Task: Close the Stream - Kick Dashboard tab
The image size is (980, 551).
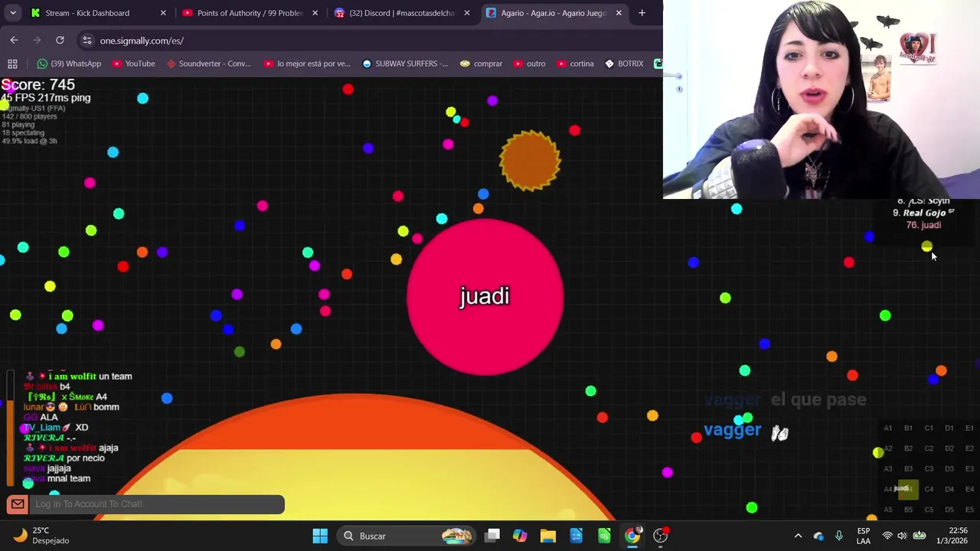Action: (163, 13)
